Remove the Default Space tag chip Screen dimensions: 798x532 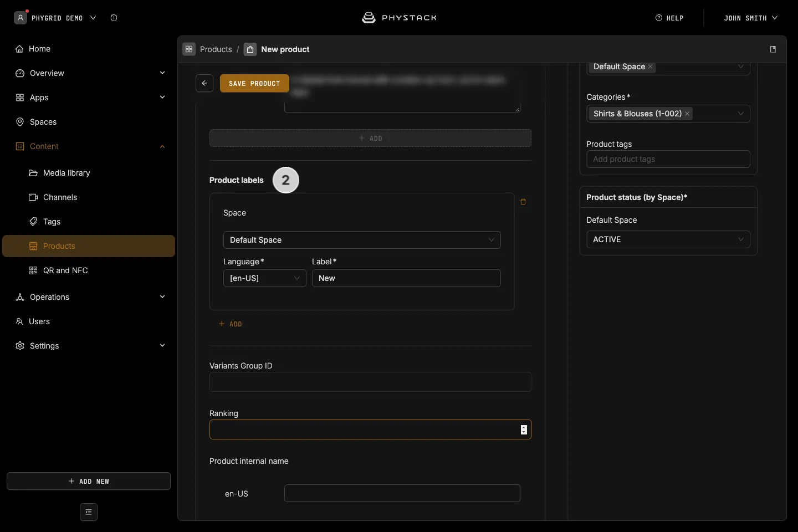(651, 66)
